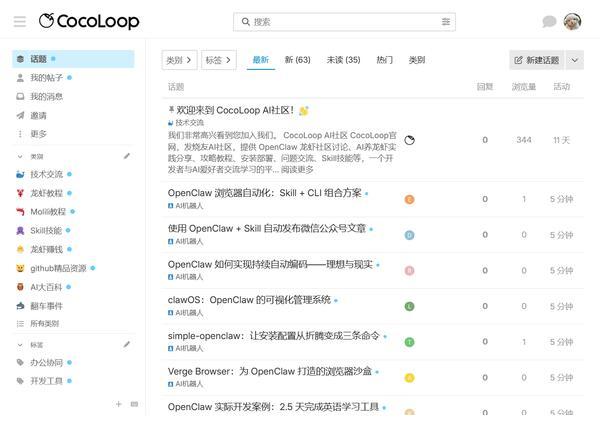Open the 技术交流 tag under welcome topic
Screen dimensions: 612x425
tap(186, 123)
